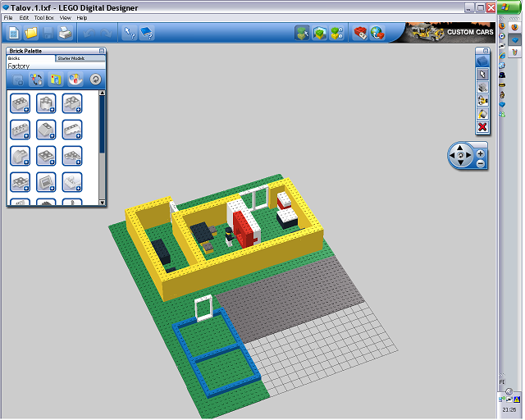Viewport: 525px width, 420px height.
Task: Choose the Clone brick tool
Action: [x=482, y=88]
